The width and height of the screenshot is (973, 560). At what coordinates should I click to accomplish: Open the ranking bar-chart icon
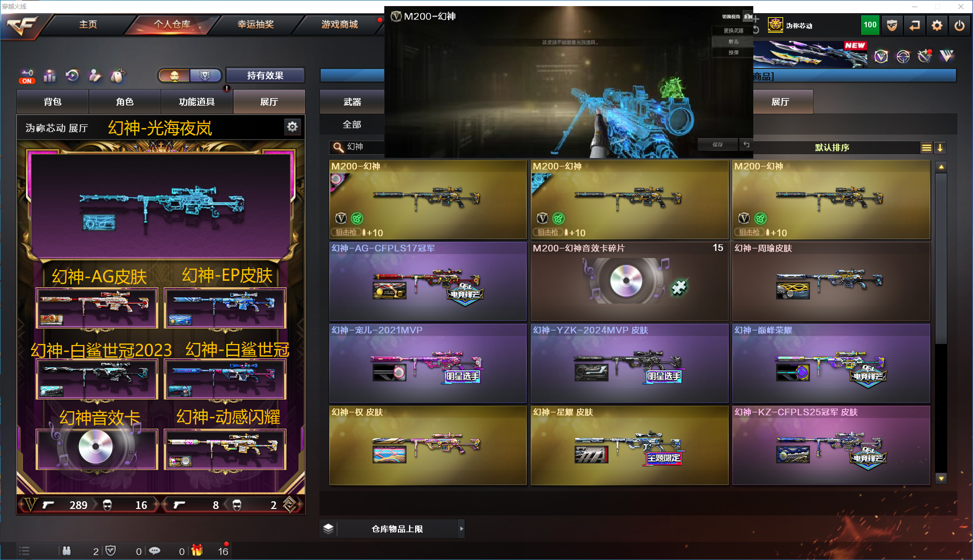click(50, 76)
